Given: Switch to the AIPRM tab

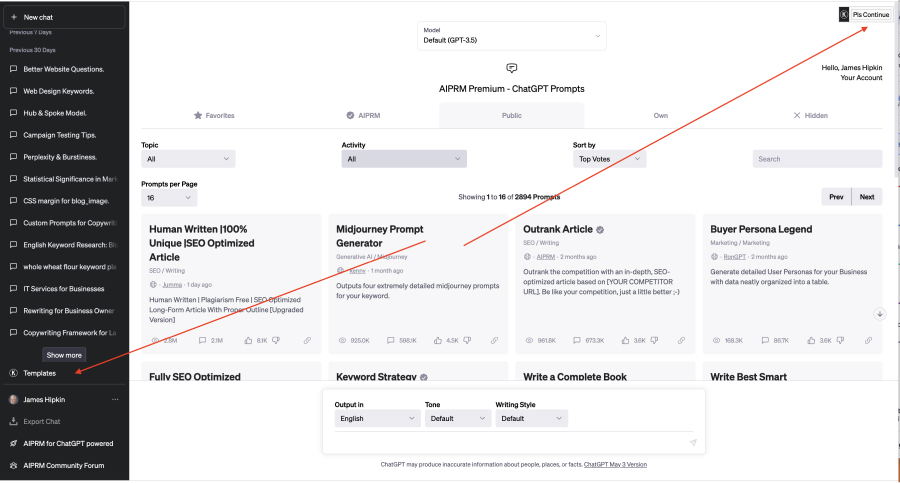Looking at the screenshot, I should 363,115.
